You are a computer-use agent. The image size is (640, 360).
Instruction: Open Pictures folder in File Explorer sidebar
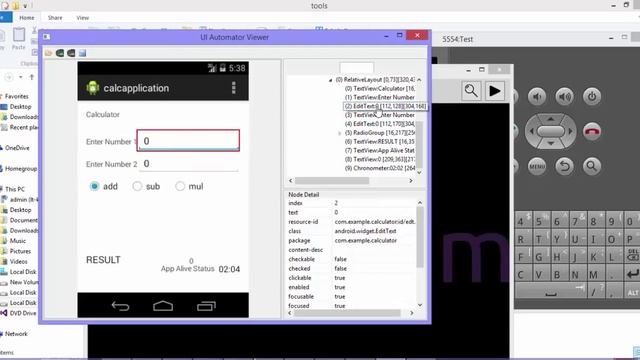tap(20, 251)
